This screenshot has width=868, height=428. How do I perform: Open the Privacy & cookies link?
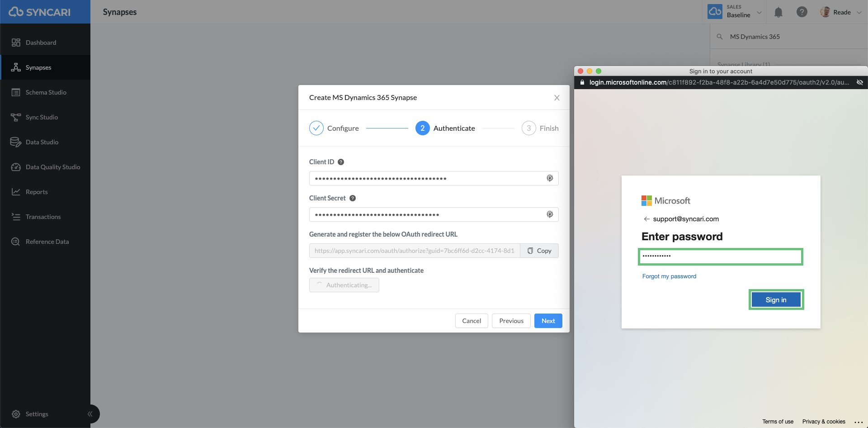tap(824, 422)
